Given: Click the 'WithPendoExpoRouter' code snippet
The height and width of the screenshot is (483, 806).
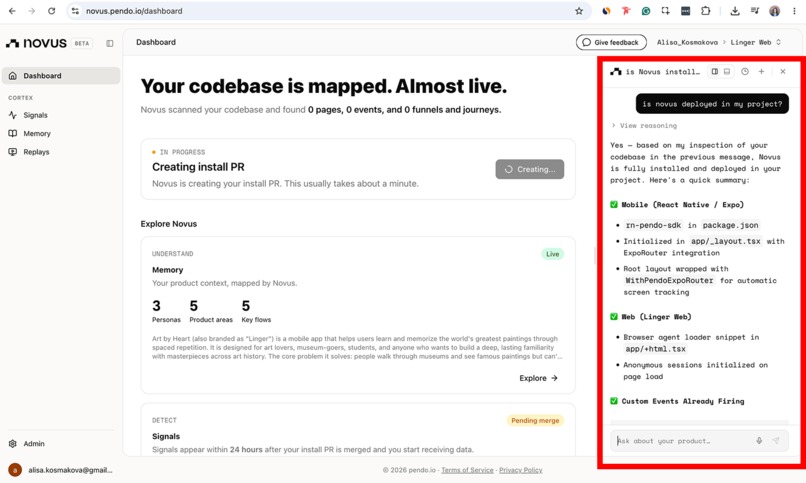Looking at the screenshot, I should tap(669, 281).
